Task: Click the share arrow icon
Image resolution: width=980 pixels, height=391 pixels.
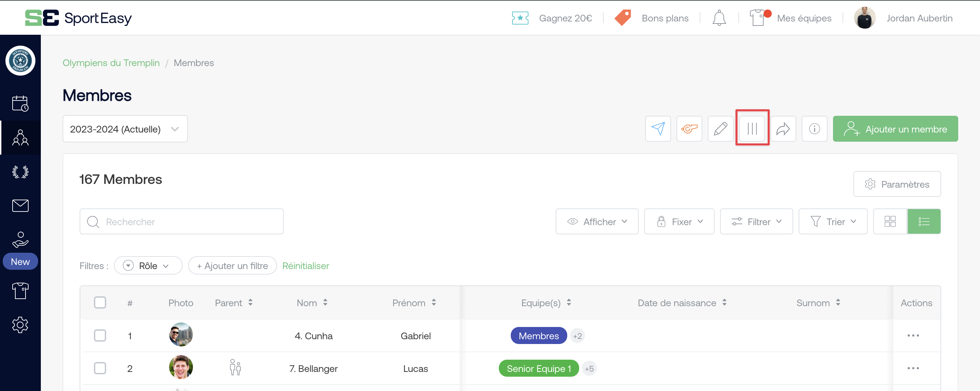Action: [x=783, y=129]
